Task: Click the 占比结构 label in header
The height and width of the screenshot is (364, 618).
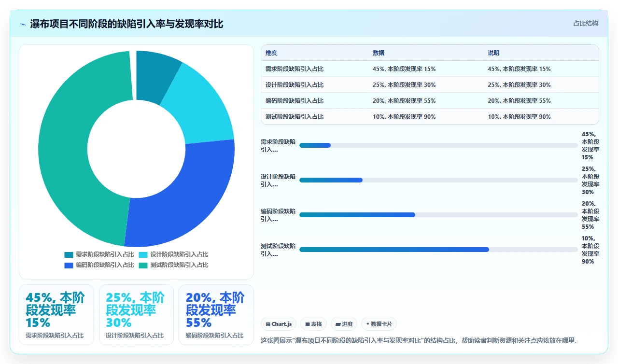Action: (586, 24)
